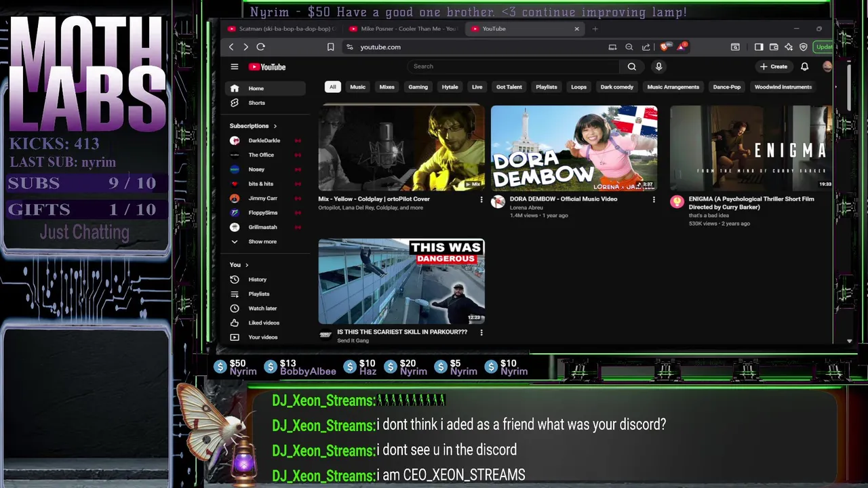
Task: Go to Home in the sidebar
Action: 265,88
